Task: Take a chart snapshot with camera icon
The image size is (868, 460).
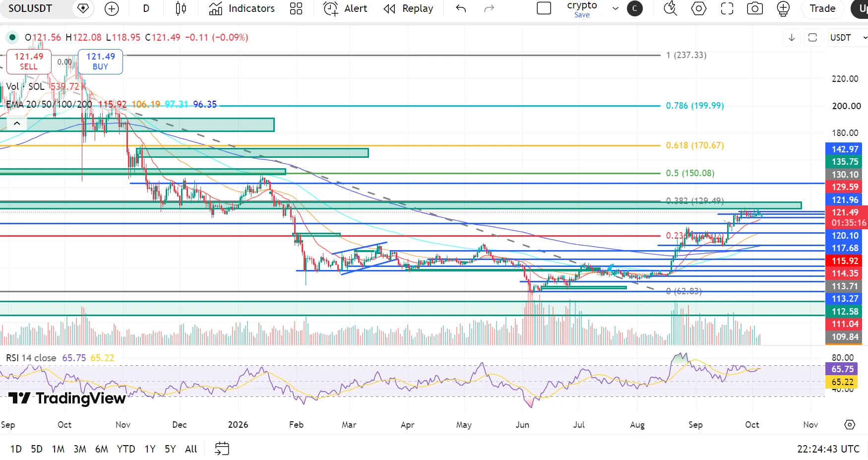Action: (755, 8)
